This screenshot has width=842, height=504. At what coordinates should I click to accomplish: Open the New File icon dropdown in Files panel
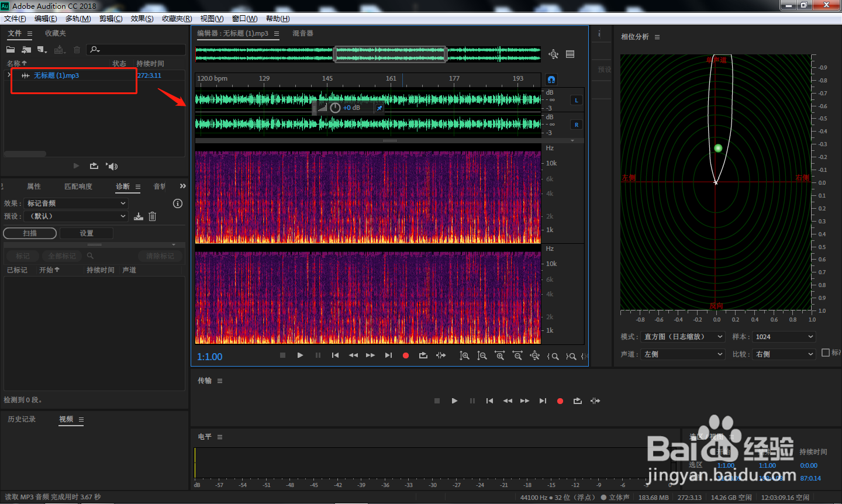42,50
